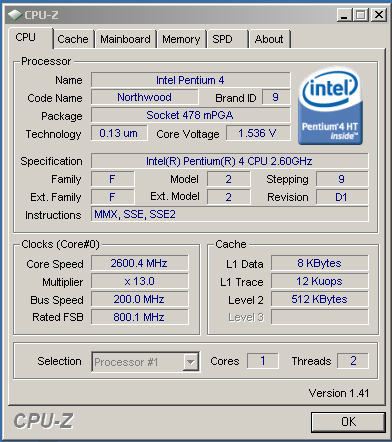Image resolution: width=392 pixels, height=442 pixels.
Task: Click the CPU-Z title bar app icon
Action: (x=15, y=15)
